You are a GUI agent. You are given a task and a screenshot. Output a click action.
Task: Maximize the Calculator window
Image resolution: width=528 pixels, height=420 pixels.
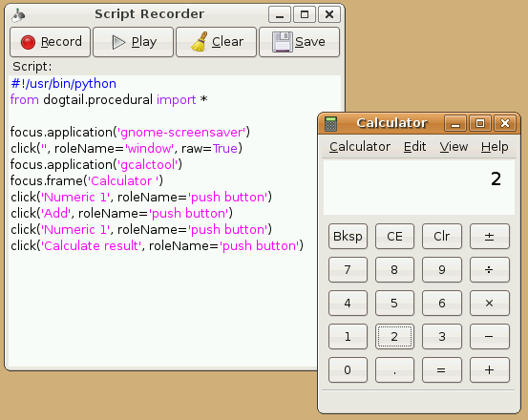click(x=480, y=123)
